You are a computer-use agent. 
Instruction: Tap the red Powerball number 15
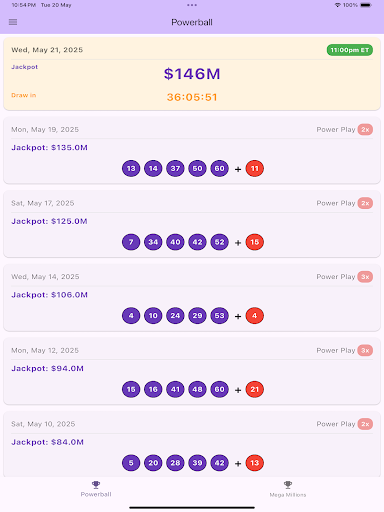[255, 242]
